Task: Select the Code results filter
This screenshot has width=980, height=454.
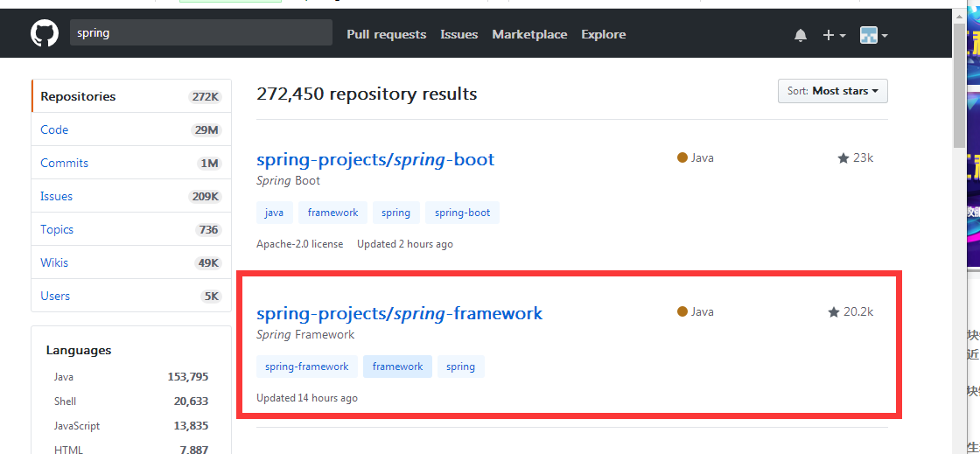Action: point(131,129)
